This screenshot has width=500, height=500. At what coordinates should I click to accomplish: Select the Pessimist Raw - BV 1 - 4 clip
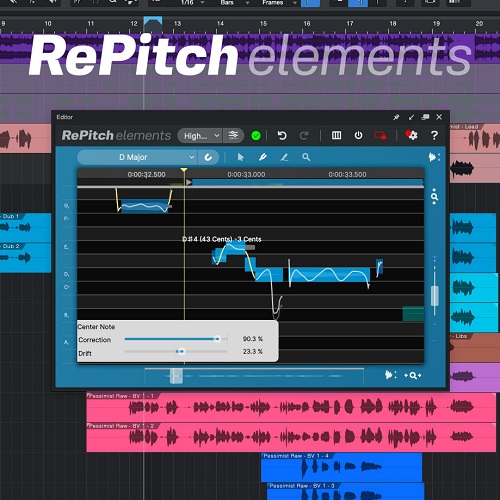[342, 467]
